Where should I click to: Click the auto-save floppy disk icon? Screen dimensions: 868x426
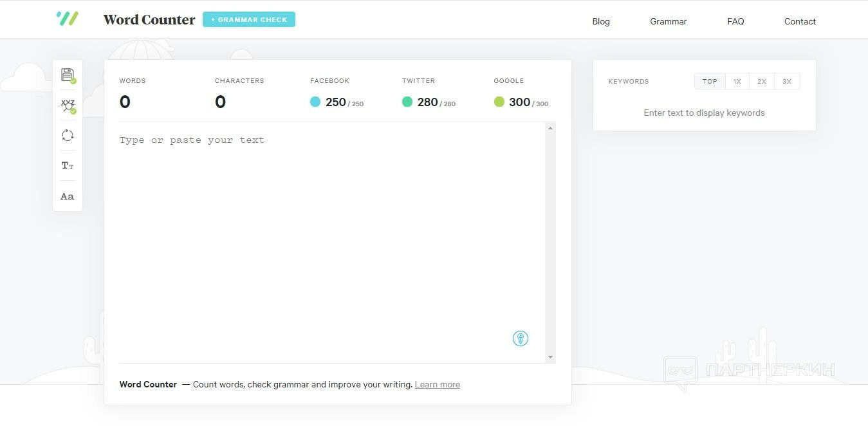click(x=68, y=75)
